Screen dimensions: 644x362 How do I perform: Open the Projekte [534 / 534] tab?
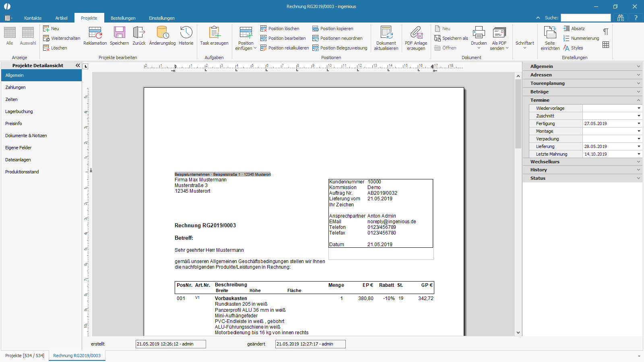(25, 356)
